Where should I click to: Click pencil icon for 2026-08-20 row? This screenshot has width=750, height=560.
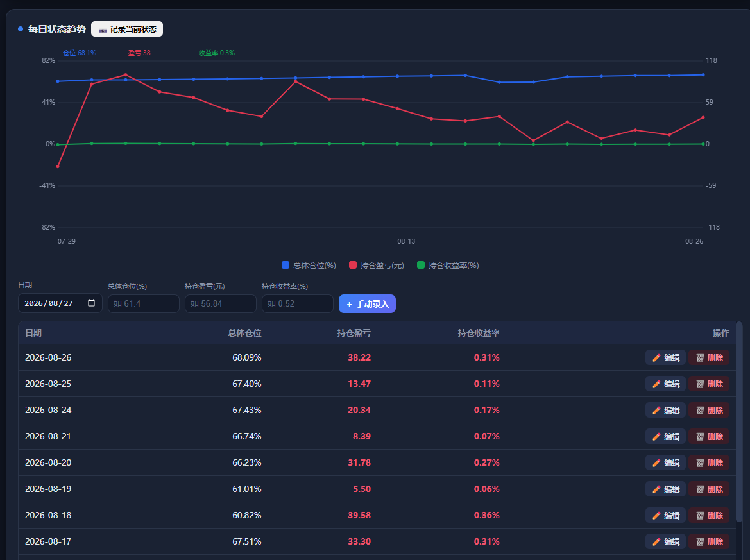tap(656, 463)
